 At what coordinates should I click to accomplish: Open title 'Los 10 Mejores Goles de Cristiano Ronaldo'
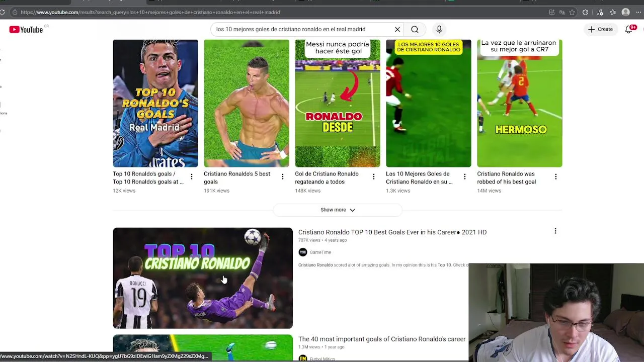coord(419,177)
